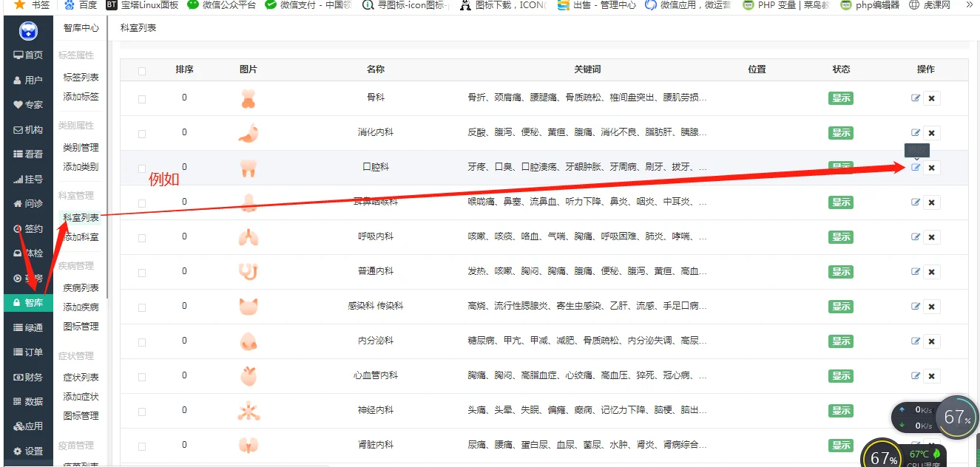Screen dimensions: 980x467
Task: Open the 神经内科 image thumbnail
Action: pyautogui.click(x=248, y=411)
